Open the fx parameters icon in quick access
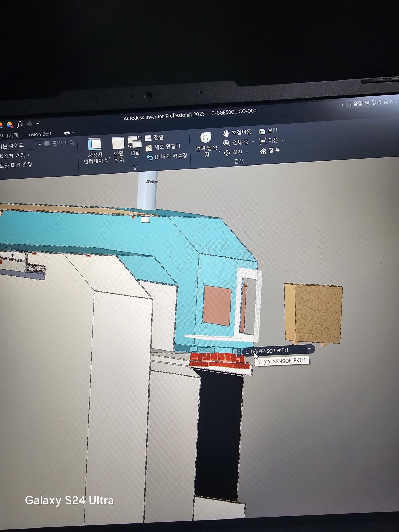Image resolution: width=399 pixels, height=532 pixels. tap(20, 124)
